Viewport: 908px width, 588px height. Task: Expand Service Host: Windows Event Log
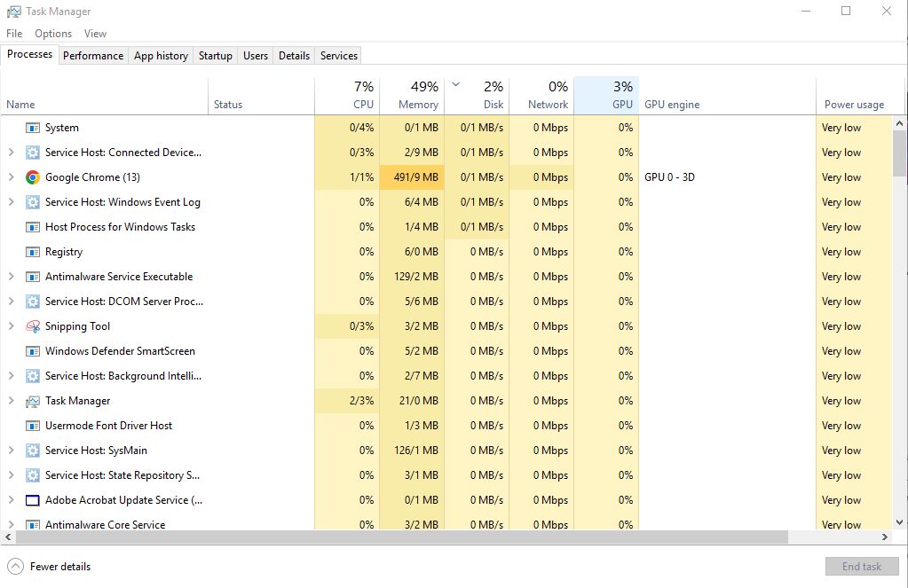(x=11, y=202)
